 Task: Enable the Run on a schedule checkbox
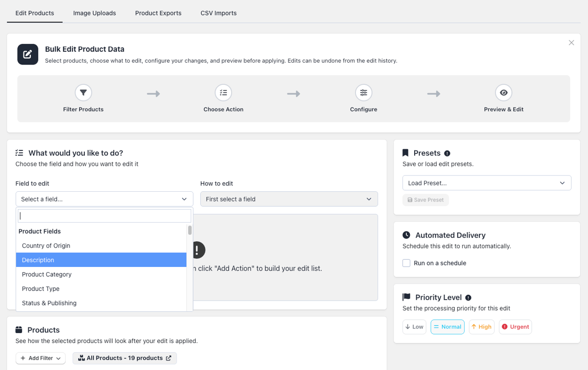[x=406, y=263]
